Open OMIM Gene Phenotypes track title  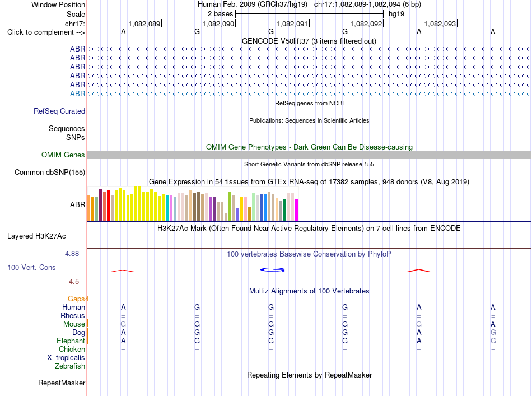tap(309, 147)
